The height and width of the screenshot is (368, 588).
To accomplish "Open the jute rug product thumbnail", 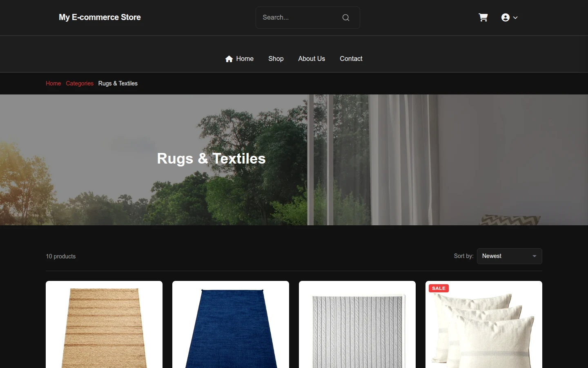I will click(x=104, y=325).
